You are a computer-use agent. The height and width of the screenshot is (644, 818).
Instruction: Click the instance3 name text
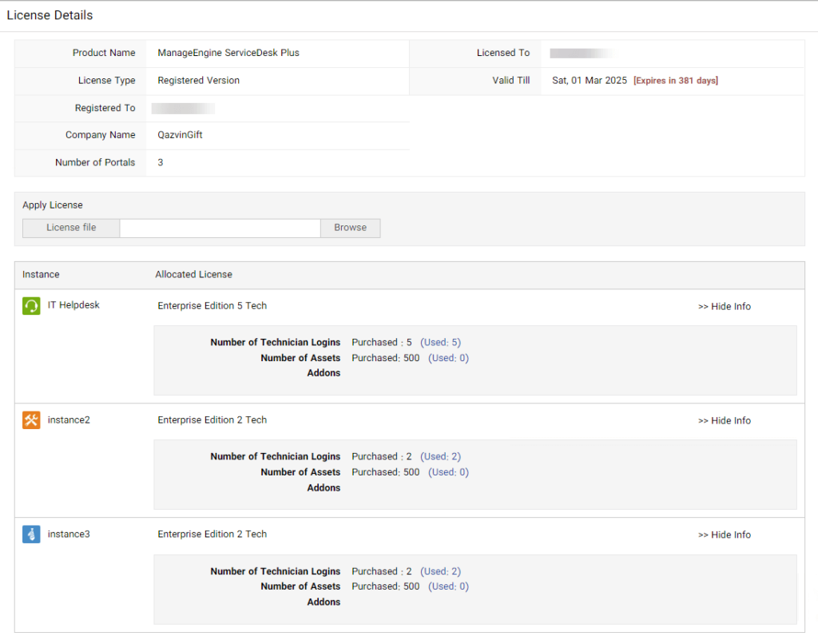(x=69, y=534)
